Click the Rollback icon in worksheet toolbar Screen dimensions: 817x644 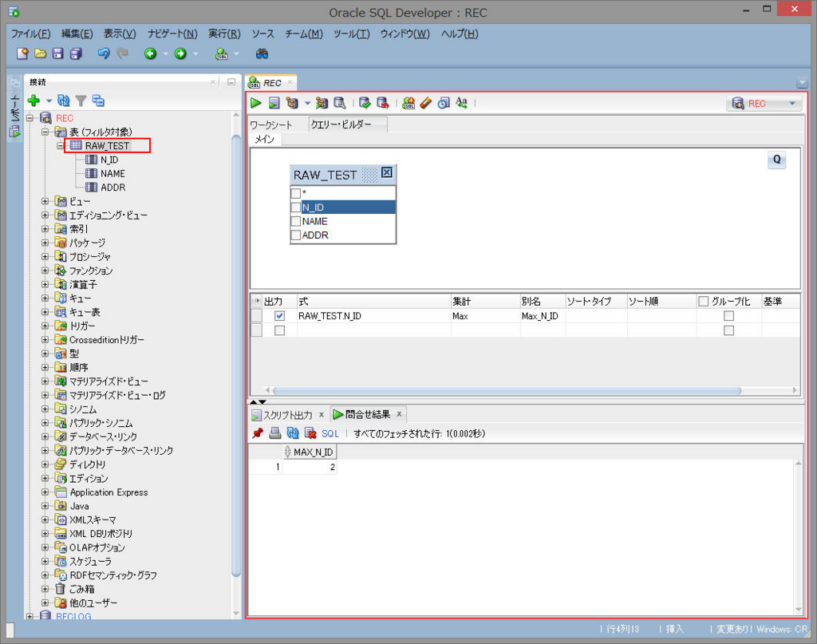[x=382, y=103]
